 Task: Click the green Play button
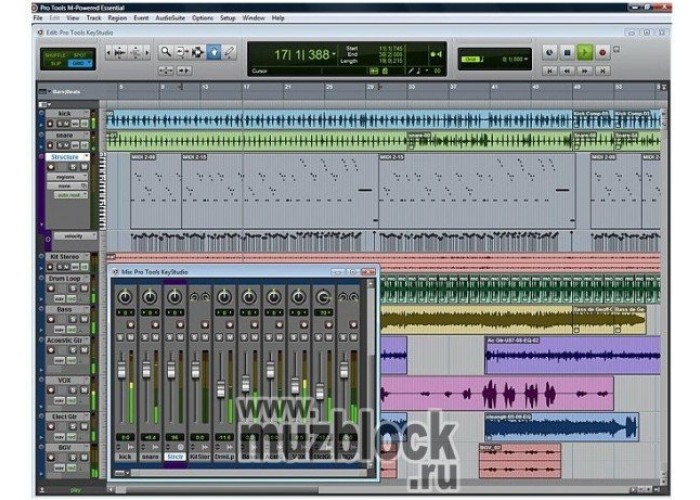point(584,53)
